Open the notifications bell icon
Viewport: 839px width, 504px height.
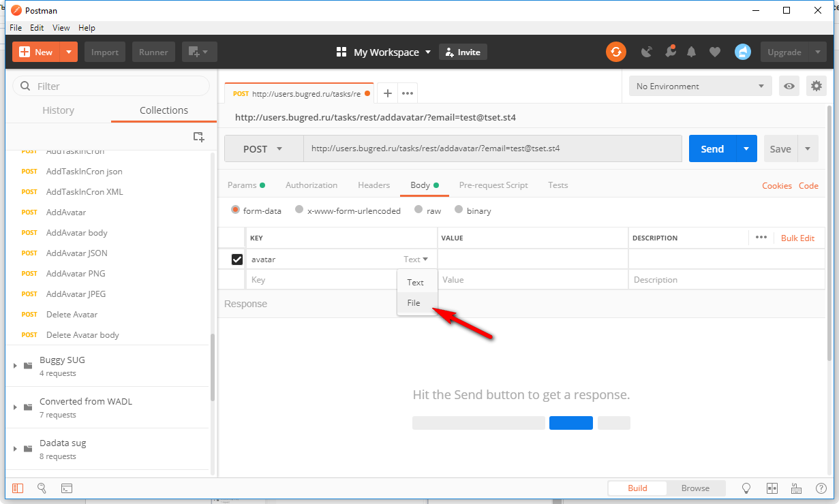692,52
